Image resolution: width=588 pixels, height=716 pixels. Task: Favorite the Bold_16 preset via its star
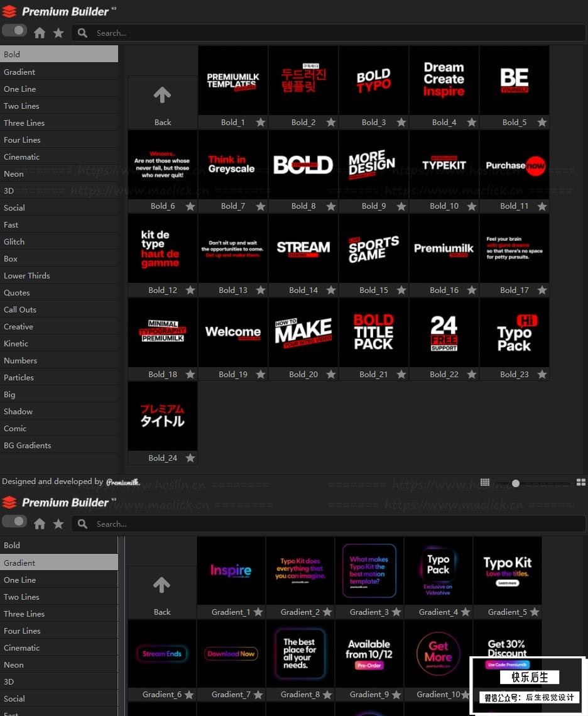click(472, 290)
